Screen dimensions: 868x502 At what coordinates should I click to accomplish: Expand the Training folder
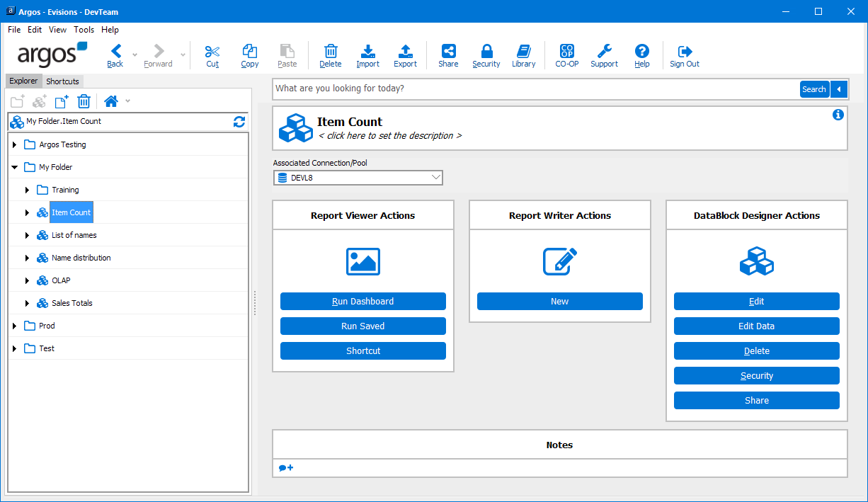(27, 190)
